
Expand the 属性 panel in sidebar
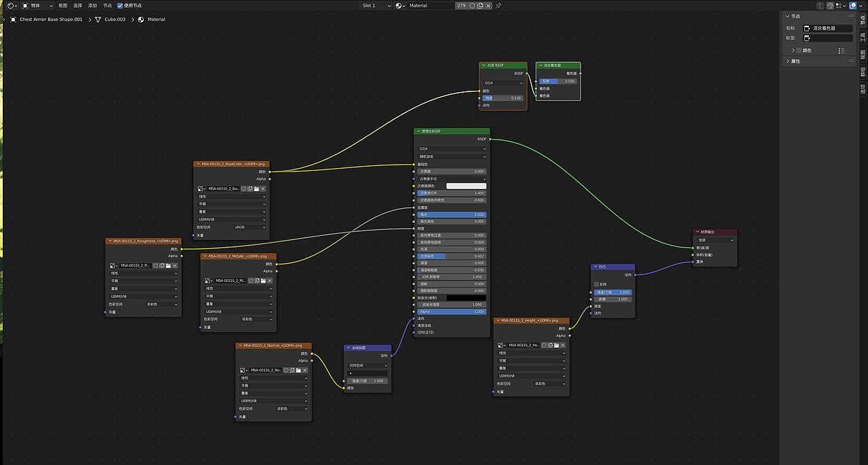788,61
